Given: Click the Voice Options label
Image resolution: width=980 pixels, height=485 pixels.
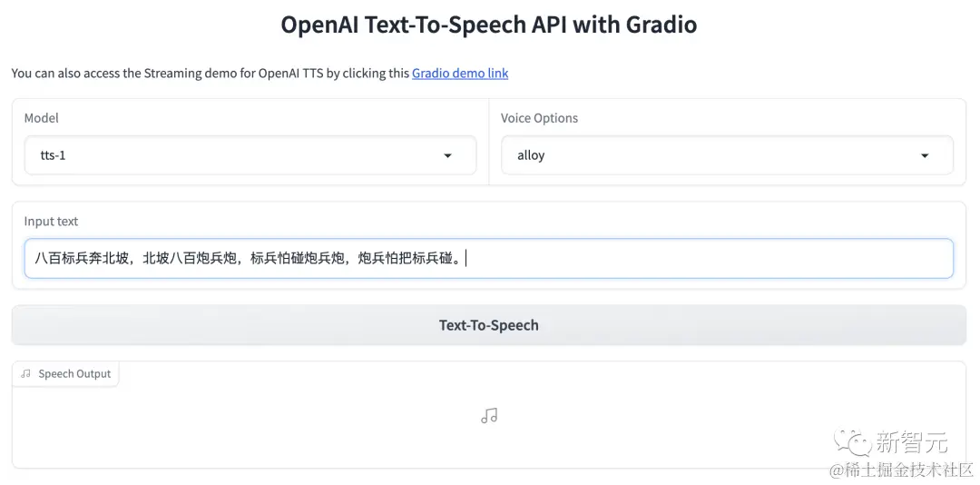Looking at the screenshot, I should click(x=539, y=118).
